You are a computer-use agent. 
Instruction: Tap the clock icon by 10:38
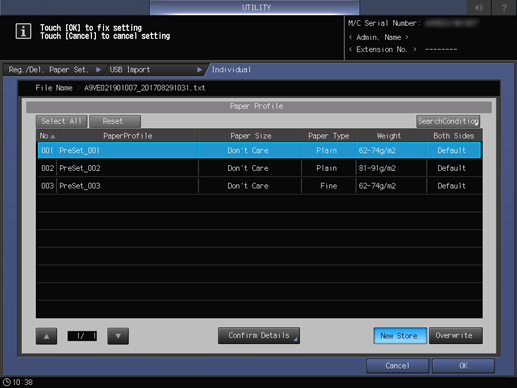point(6,382)
